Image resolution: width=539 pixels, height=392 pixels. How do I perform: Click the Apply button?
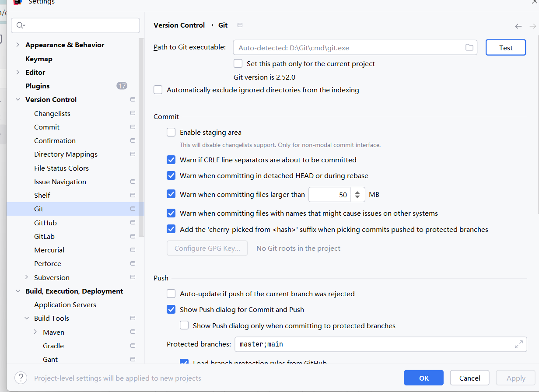[x=516, y=378]
